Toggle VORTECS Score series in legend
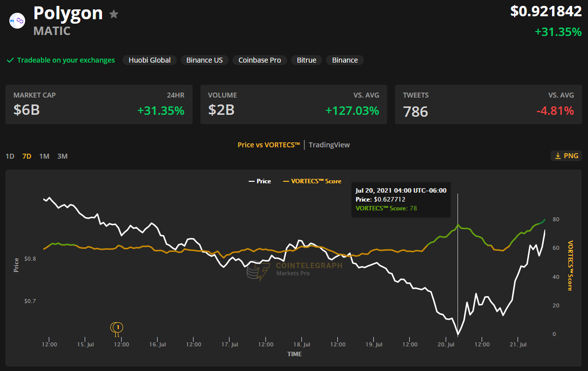The width and height of the screenshot is (588, 371). [x=312, y=181]
